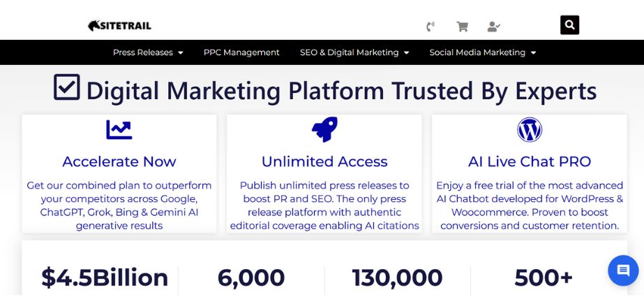
Task: Open the AI Live Chat PRO heading link
Action: pyautogui.click(x=530, y=161)
